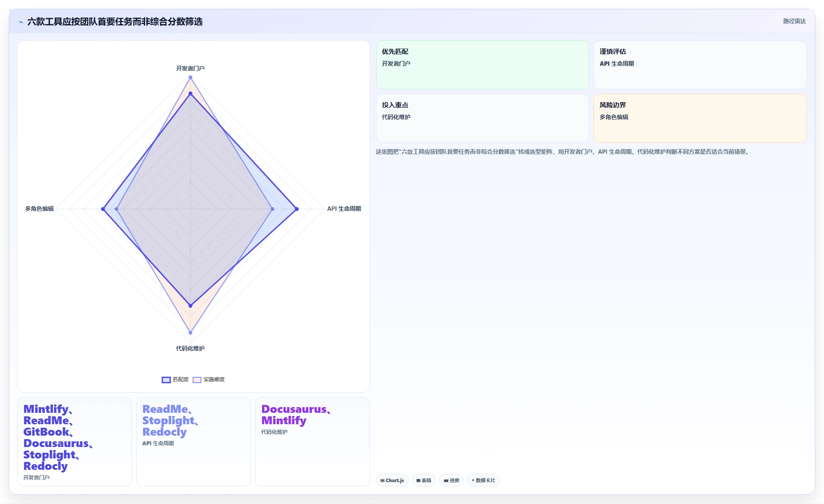
Task: Click the 开发者门户 radar axis label
Action: tap(190, 68)
